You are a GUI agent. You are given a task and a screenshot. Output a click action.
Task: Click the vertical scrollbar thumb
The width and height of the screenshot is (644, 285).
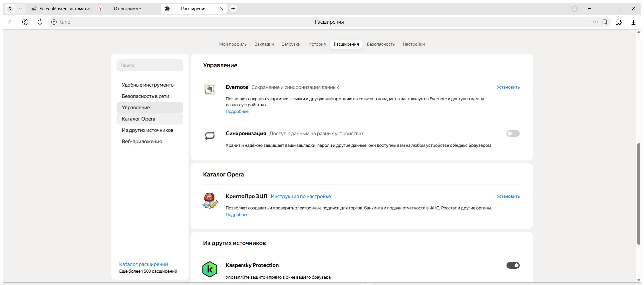pos(639,194)
